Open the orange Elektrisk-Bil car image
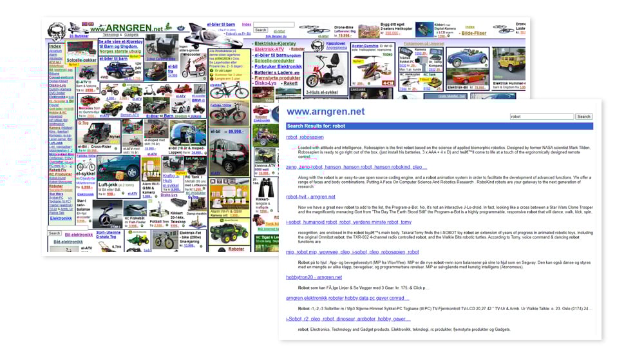This screenshot has width=644, height=363. click(x=466, y=77)
